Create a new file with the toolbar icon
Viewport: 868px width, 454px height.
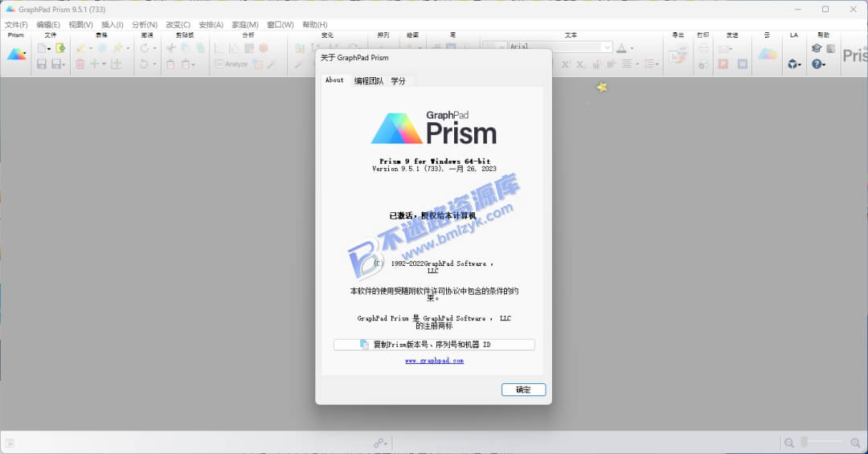(x=42, y=48)
